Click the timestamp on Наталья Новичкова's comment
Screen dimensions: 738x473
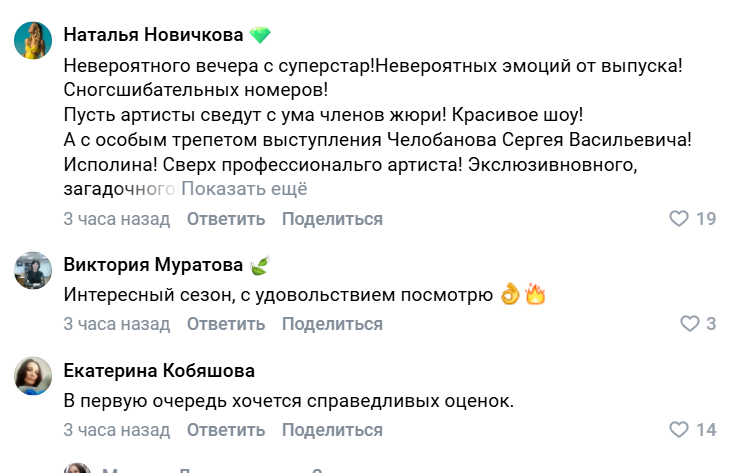click(117, 219)
